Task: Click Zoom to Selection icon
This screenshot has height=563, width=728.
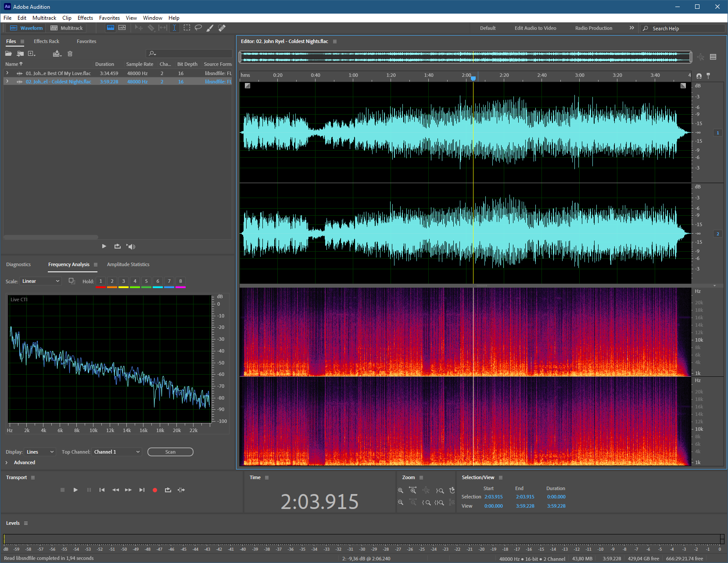Action: pyautogui.click(x=439, y=502)
